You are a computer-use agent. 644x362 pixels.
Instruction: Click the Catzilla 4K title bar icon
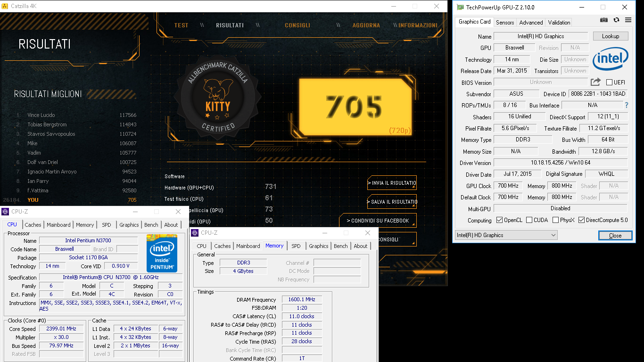[x=5, y=6]
